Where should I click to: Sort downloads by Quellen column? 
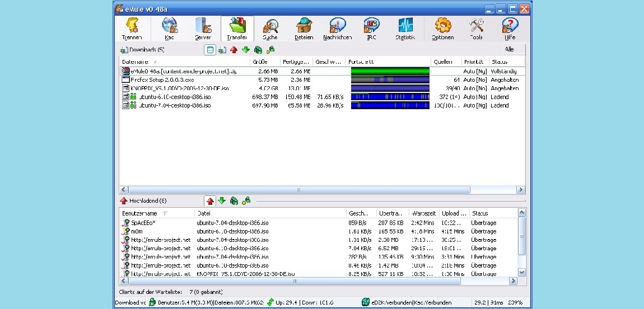(x=446, y=62)
